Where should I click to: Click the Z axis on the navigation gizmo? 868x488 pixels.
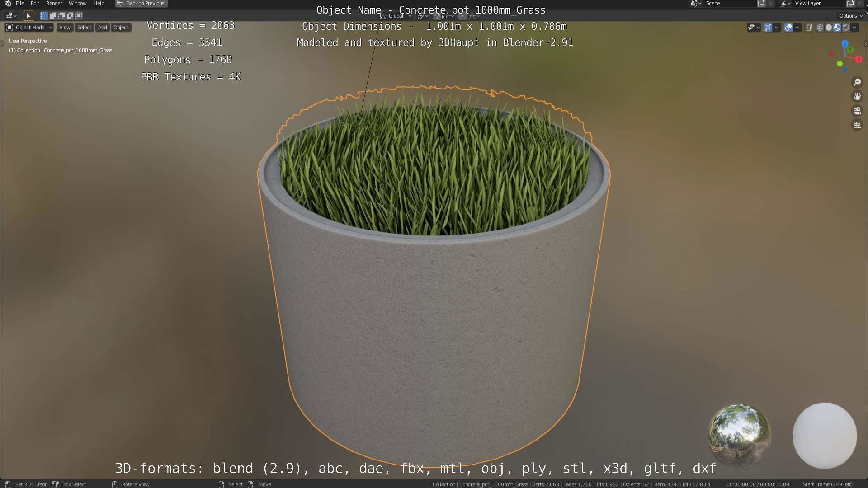click(845, 43)
